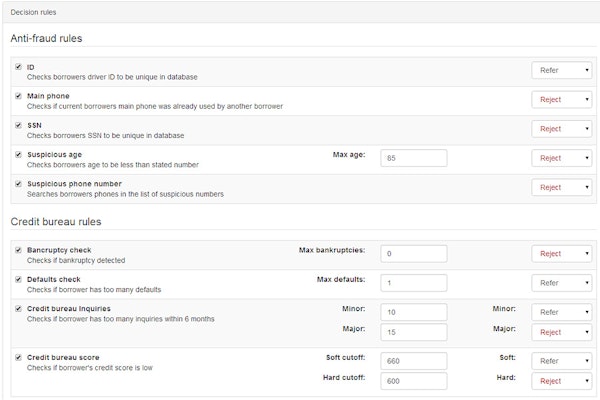600x400 pixels.
Task: Focus the Soft cutoff score field
Action: [x=413, y=361]
